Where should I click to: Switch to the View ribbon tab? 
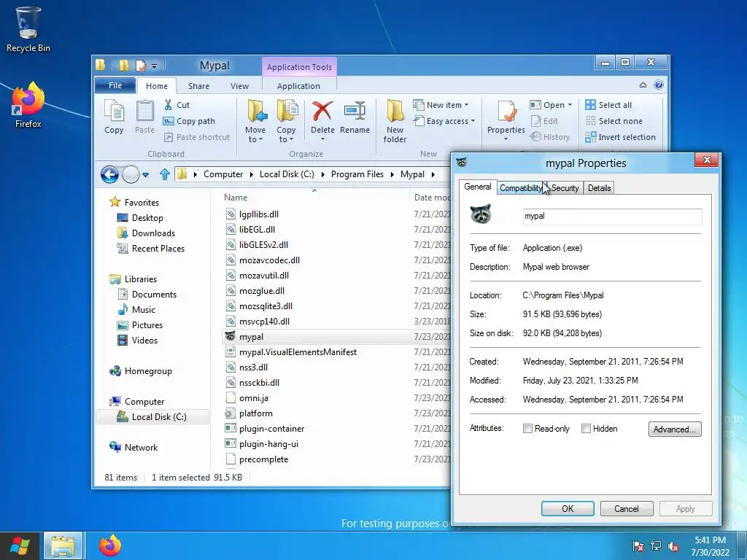[x=239, y=86]
